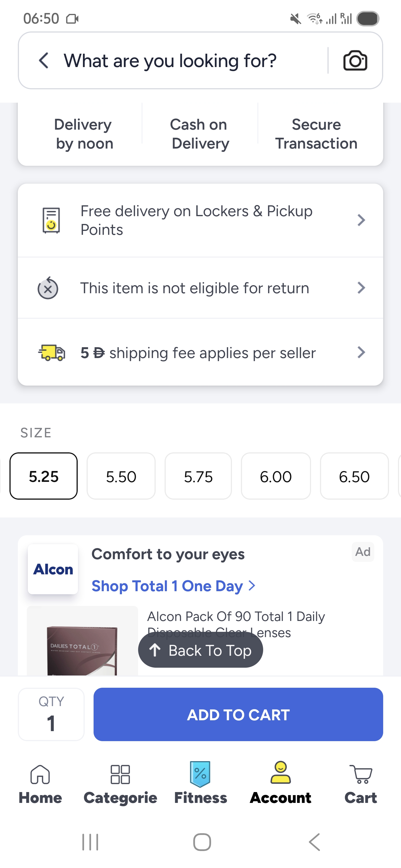Tap the Back To Top button
This screenshot has height=868, width=401.
coord(200,650)
